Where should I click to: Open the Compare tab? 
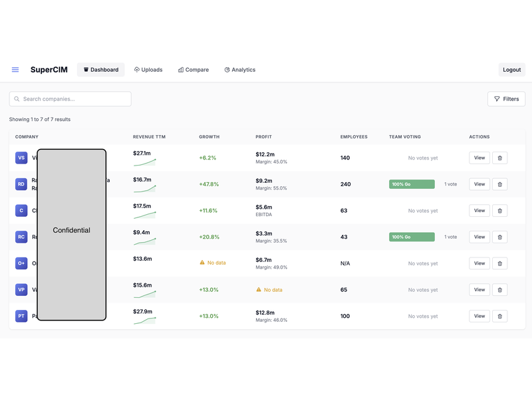click(x=193, y=70)
